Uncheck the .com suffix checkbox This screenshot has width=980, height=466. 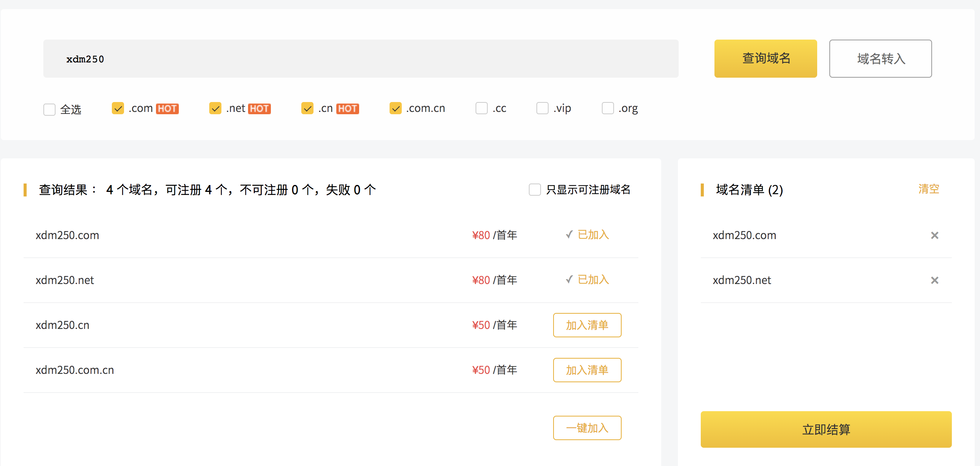click(118, 109)
